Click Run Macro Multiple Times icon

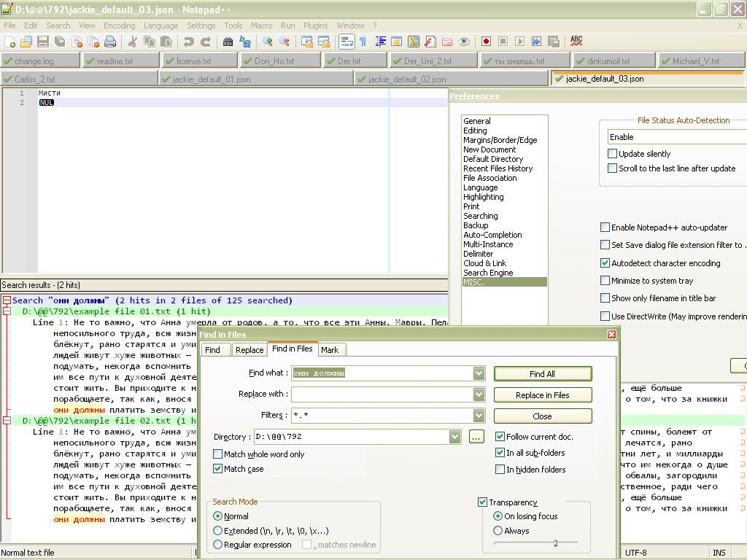pos(536,42)
